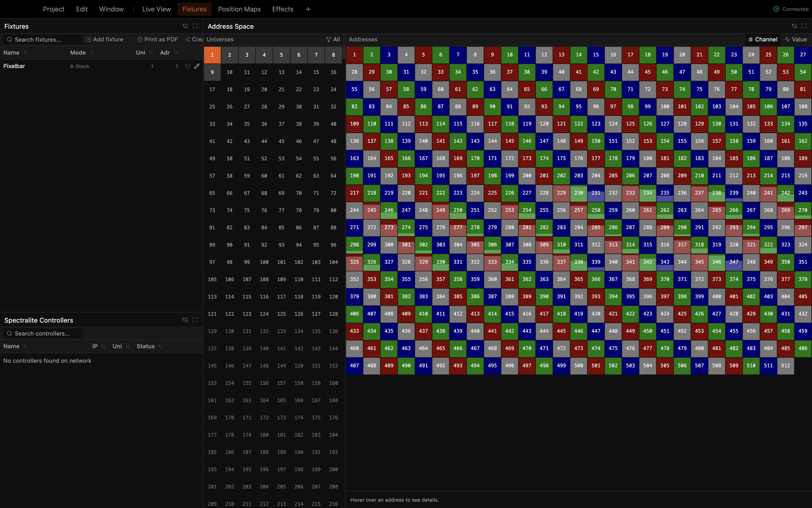
Task: Click the truncated Crea… share button
Action: point(194,39)
